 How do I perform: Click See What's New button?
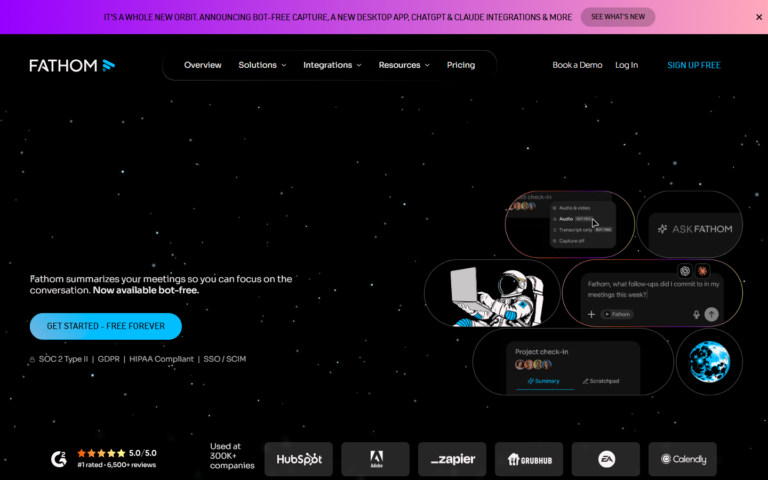pos(618,17)
